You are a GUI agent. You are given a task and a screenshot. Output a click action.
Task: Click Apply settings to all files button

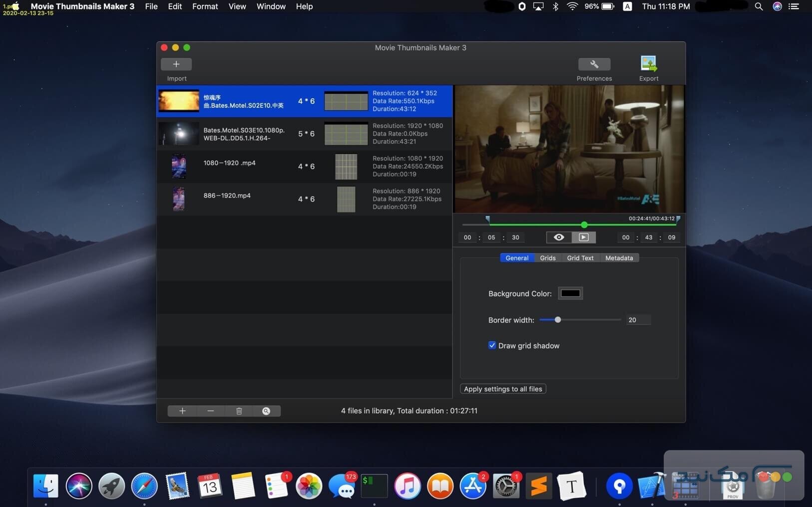point(502,389)
